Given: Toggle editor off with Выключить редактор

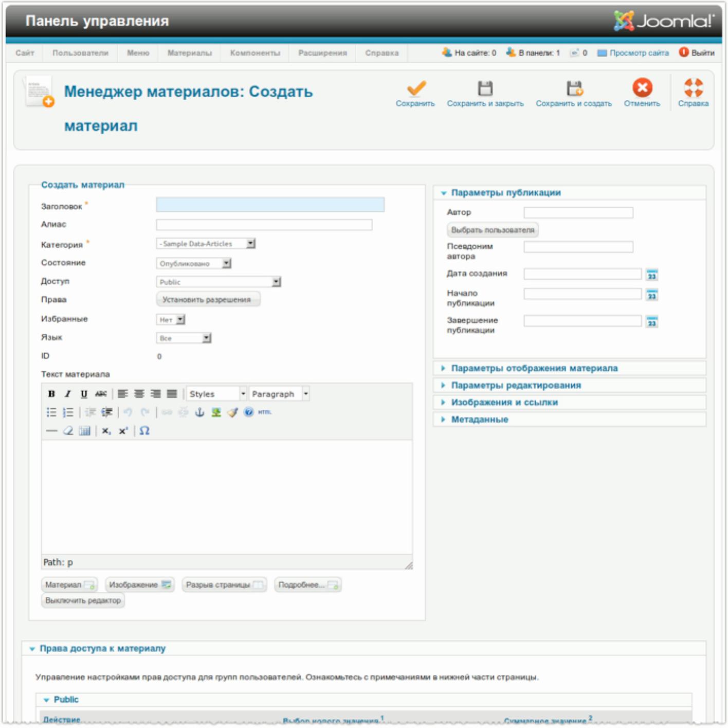Looking at the screenshot, I should [x=83, y=600].
